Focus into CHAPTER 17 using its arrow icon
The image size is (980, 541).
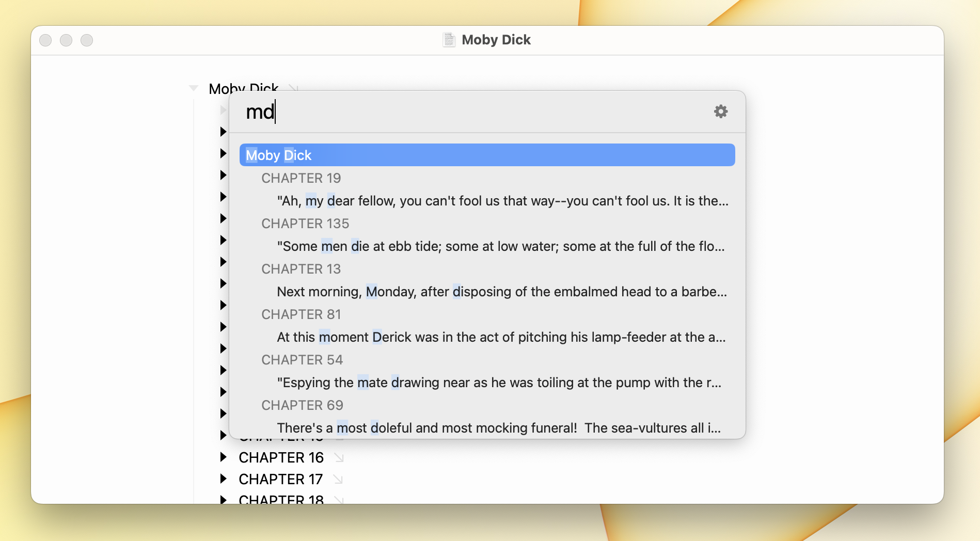(338, 479)
